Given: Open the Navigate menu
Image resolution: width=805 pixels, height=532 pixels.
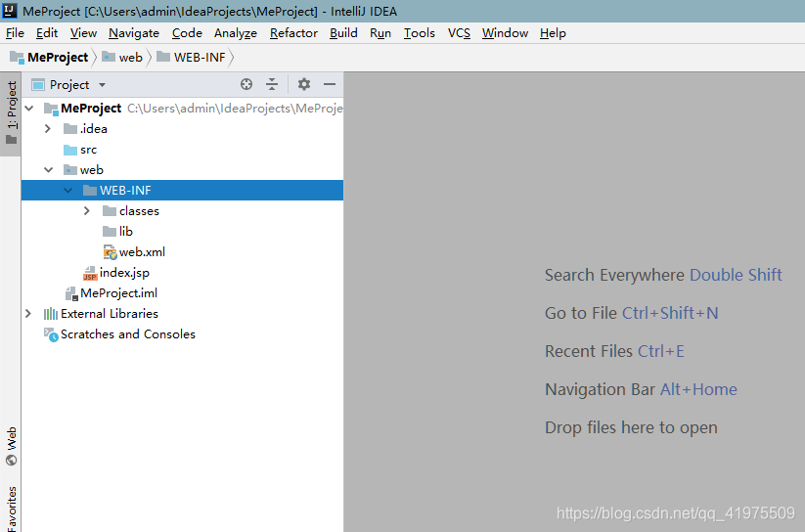Looking at the screenshot, I should click(134, 33).
